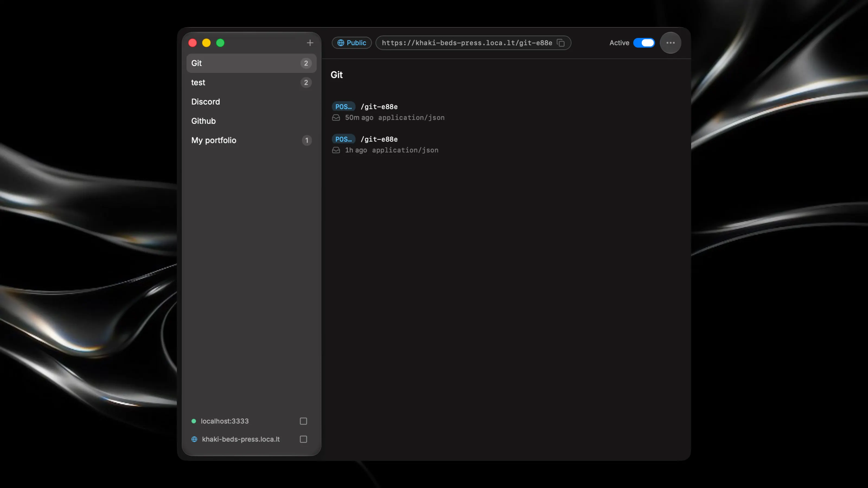868x488 pixels.
Task: Click the Public visibility button
Action: pyautogui.click(x=352, y=43)
